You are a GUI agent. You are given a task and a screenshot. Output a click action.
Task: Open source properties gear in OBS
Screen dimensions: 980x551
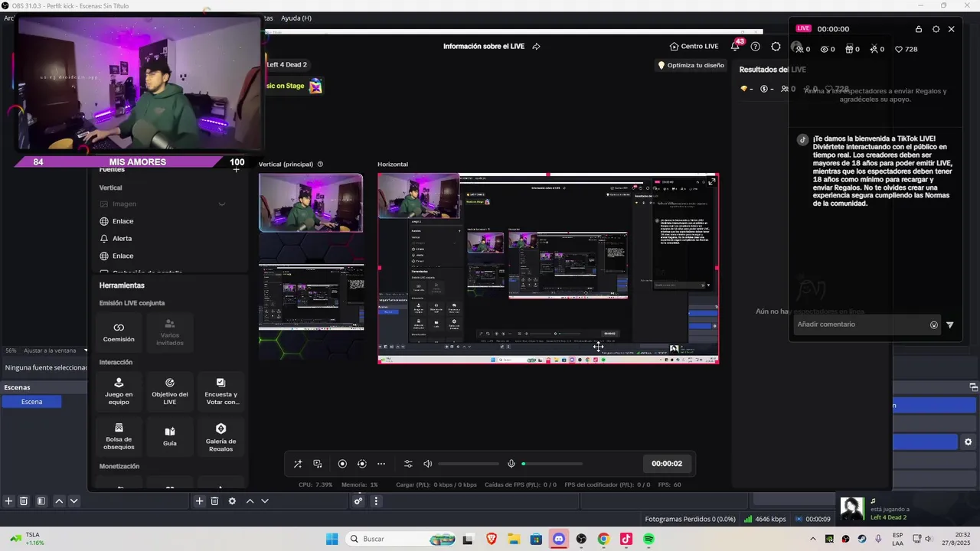click(x=232, y=501)
